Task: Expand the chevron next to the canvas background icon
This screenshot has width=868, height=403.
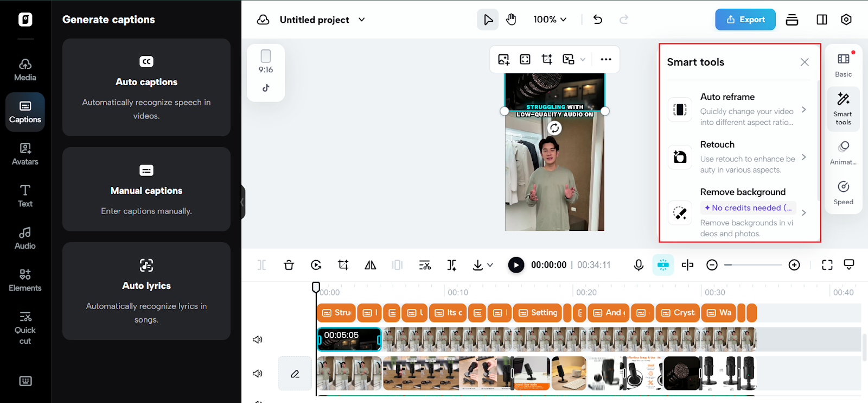Action: coord(583,59)
